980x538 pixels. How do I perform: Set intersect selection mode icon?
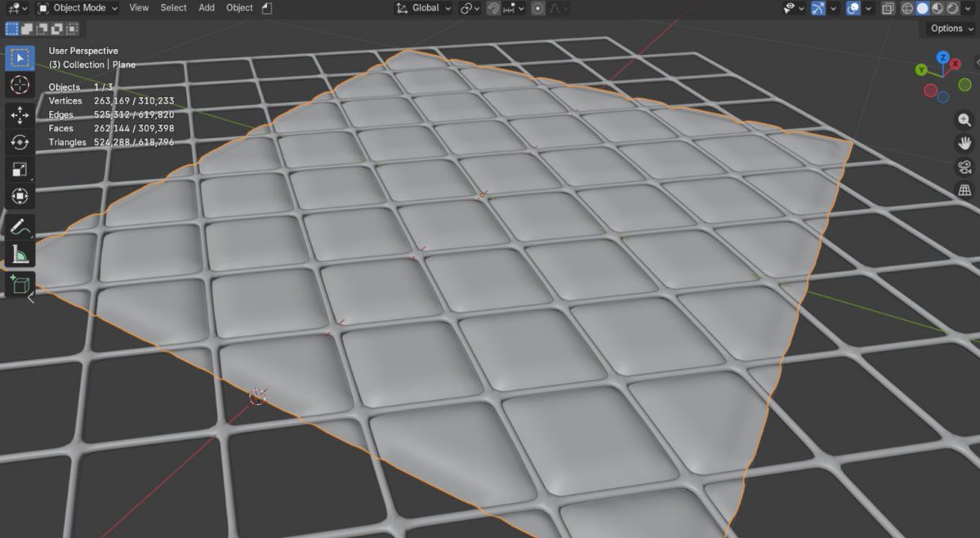pos(72,29)
